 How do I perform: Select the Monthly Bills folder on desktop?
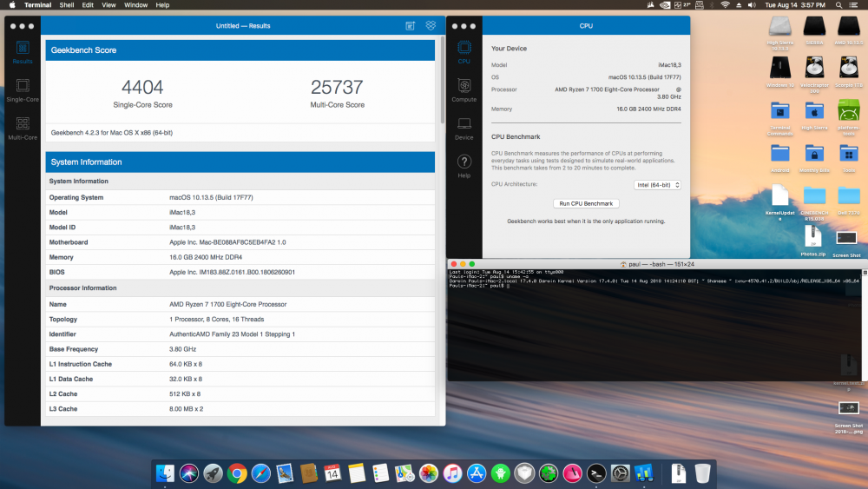click(814, 158)
